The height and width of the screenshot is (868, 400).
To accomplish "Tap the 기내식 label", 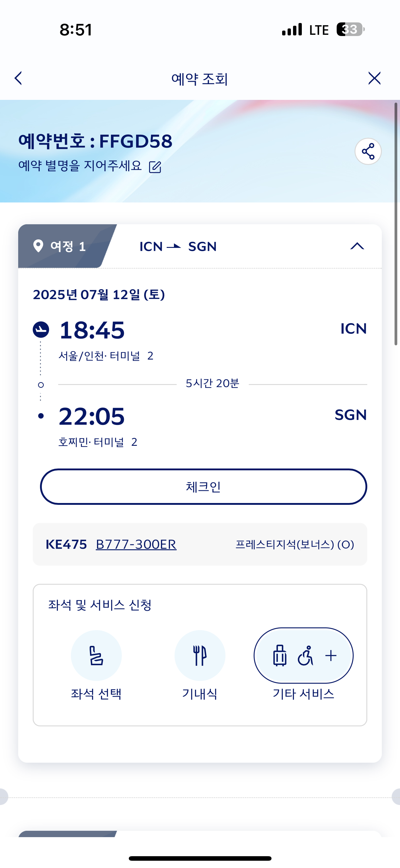I will pyautogui.click(x=200, y=694).
